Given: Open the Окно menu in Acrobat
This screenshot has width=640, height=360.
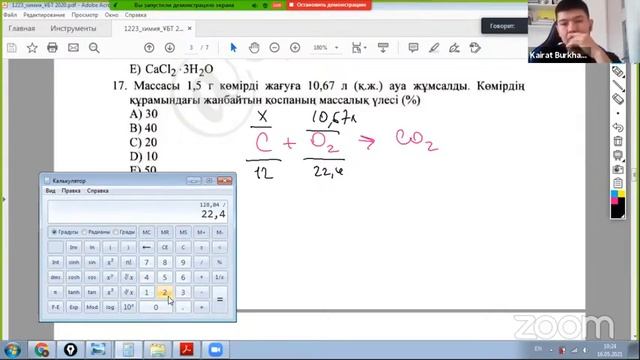Looking at the screenshot, I should [111, 15].
